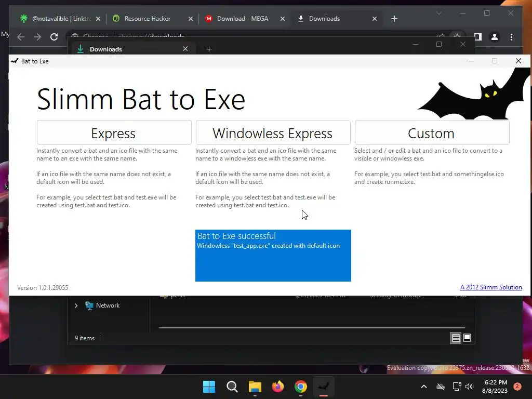
Task: Click the OneDrive tray icon
Action: point(441,387)
